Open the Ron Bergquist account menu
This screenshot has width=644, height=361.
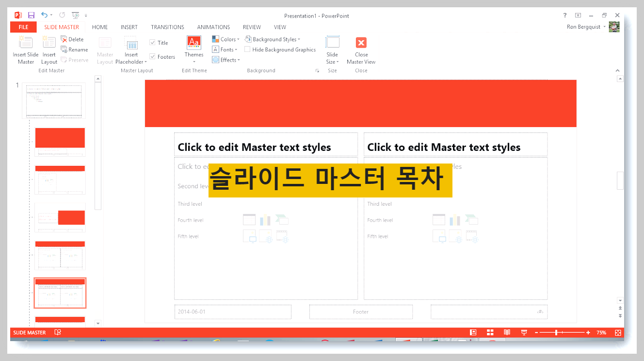point(586,27)
